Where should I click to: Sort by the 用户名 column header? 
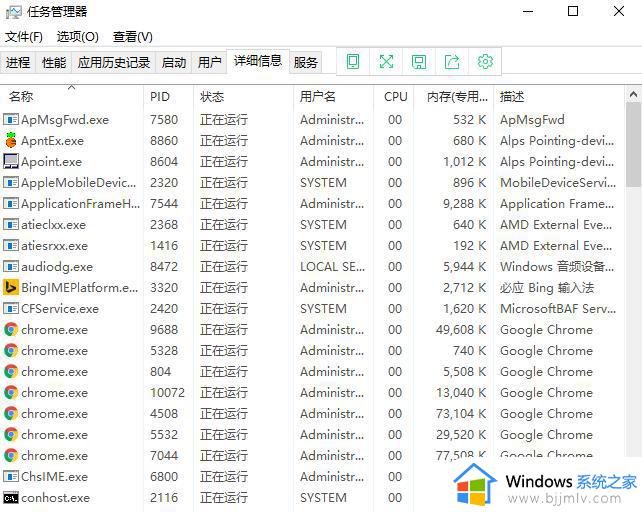(x=333, y=97)
